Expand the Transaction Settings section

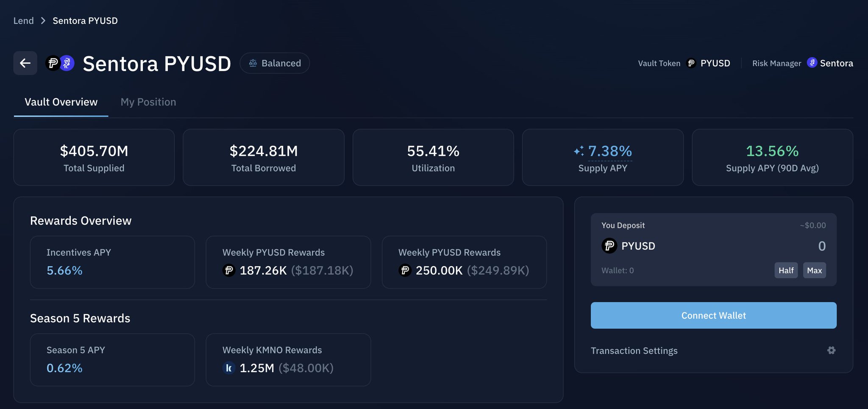634,351
